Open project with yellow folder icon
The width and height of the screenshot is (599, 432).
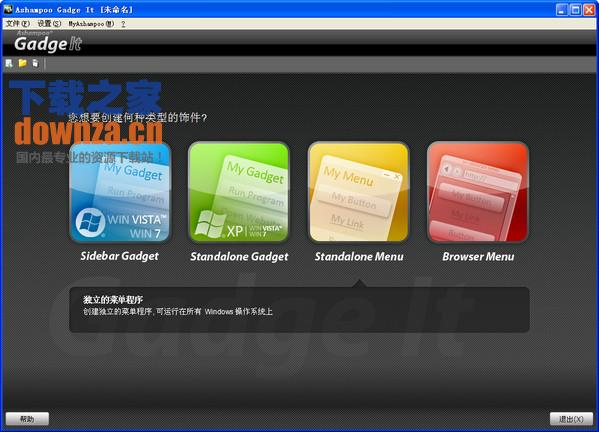click(x=23, y=63)
